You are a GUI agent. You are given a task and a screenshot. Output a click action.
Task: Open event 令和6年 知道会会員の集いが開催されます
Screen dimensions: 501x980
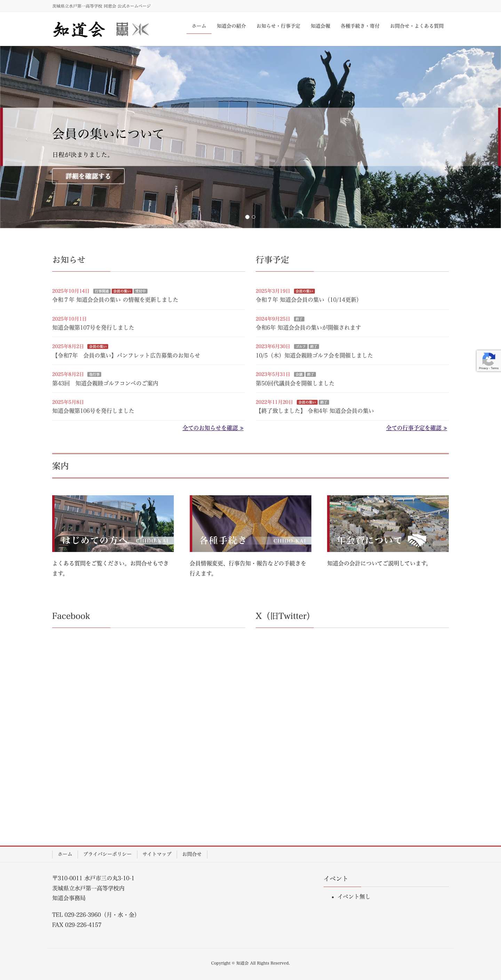click(308, 328)
